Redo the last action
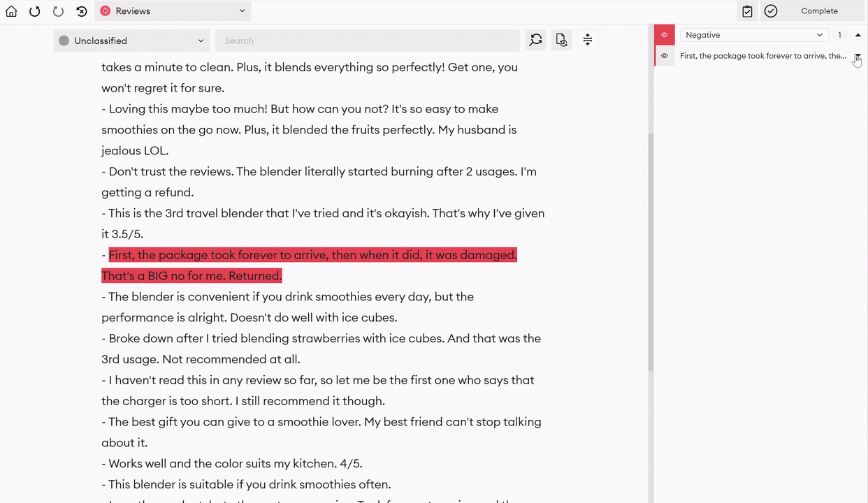This screenshot has height=503, width=868. point(58,11)
